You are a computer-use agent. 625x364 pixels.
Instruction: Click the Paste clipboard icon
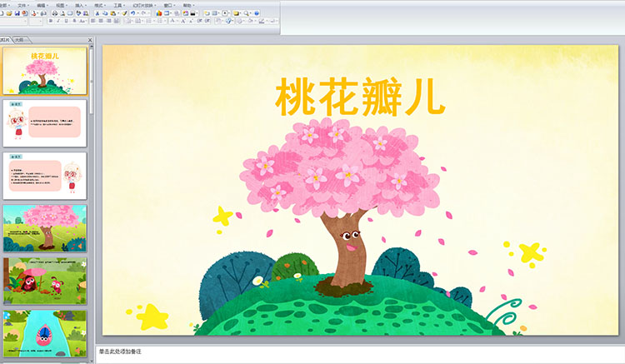(x=113, y=13)
